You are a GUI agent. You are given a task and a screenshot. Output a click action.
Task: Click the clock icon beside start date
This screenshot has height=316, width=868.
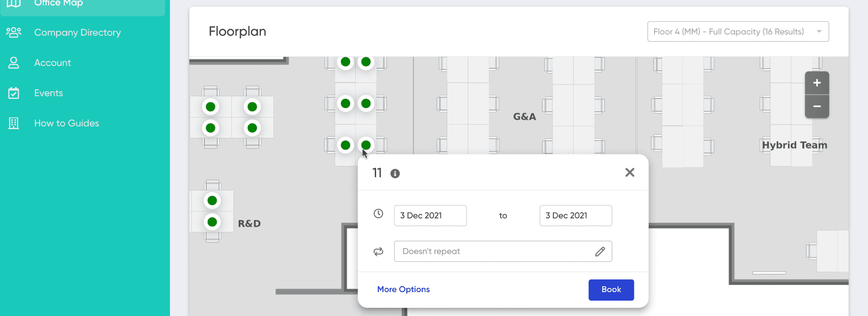click(x=378, y=214)
